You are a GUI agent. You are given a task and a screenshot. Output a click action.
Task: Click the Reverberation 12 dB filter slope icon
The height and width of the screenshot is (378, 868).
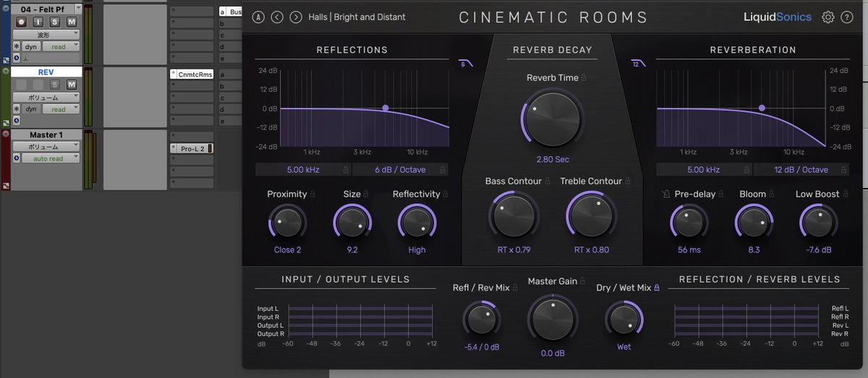[x=638, y=64]
